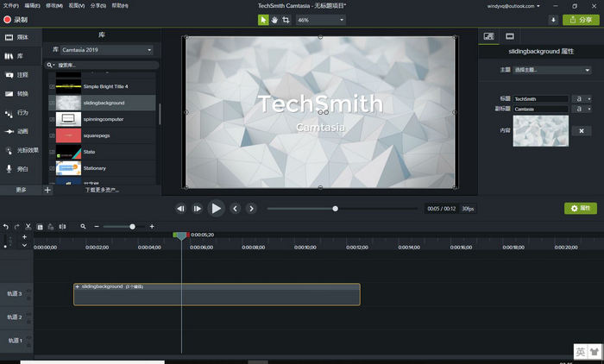Open the 光标效果 cursor effects tab
604x364 pixels.
[x=21, y=150]
